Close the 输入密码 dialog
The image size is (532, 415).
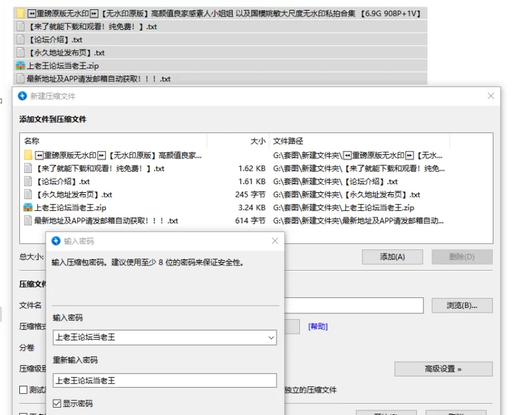[275, 241]
